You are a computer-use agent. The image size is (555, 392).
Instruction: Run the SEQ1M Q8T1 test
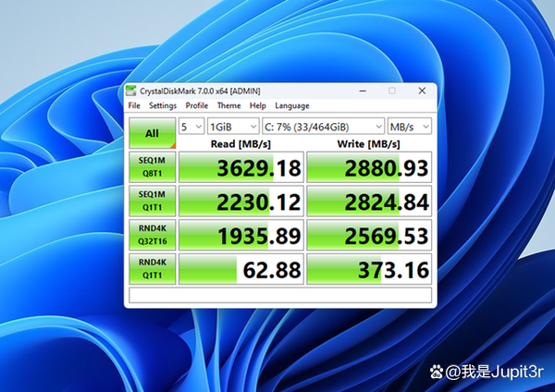(x=152, y=167)
